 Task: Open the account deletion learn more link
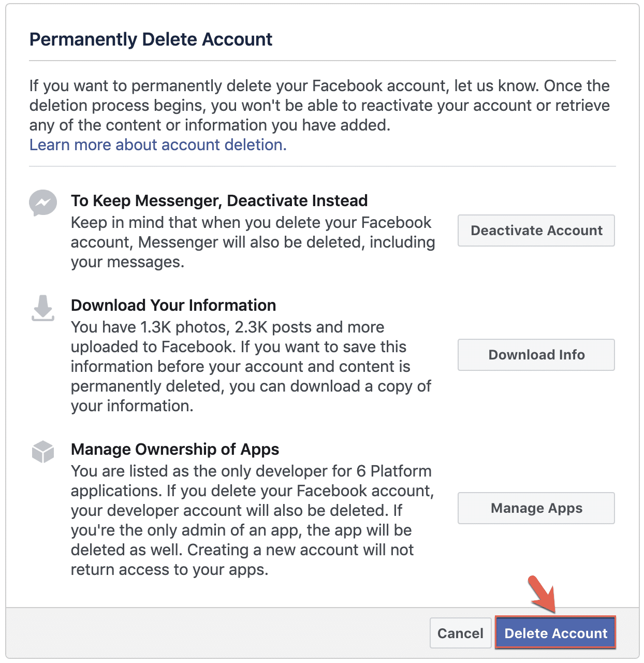click(157, 145)
